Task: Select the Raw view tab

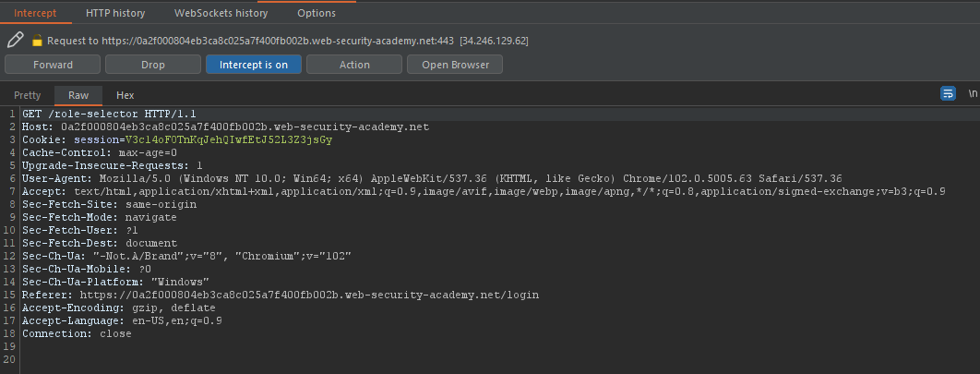Action: [78, 95]
